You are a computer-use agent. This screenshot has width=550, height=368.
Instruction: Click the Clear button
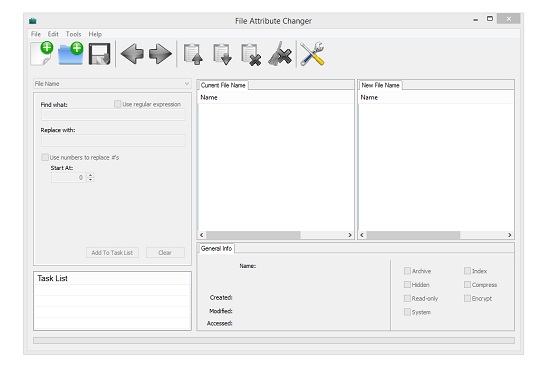(x=165, y=253)
